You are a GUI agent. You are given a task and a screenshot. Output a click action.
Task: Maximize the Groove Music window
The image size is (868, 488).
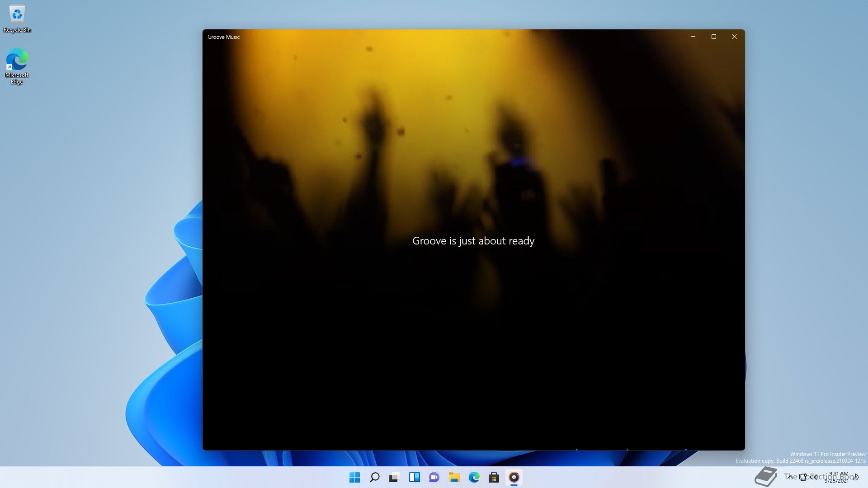(x=714, y=37)
